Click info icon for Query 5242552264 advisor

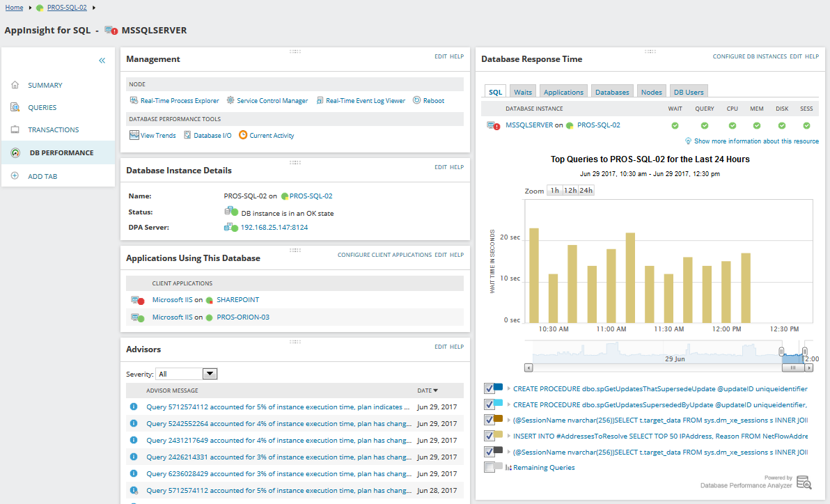coord(134,423)
